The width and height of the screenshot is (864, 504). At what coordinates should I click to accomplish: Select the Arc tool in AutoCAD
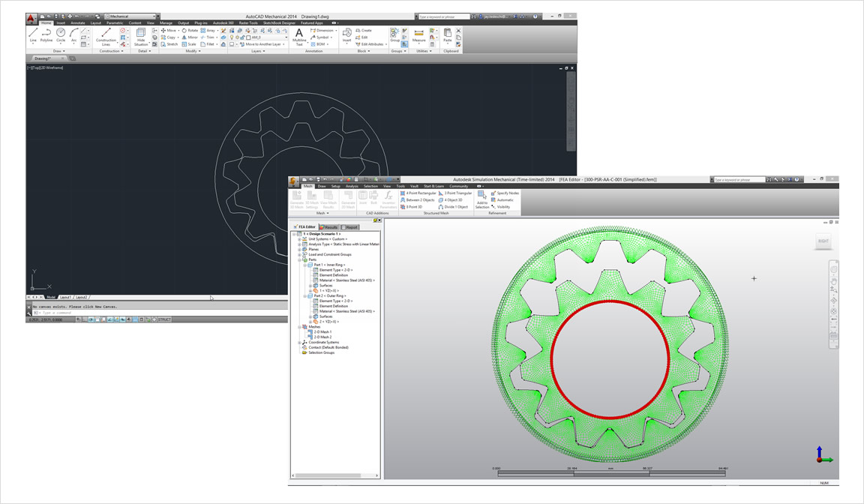pos(73,35)
